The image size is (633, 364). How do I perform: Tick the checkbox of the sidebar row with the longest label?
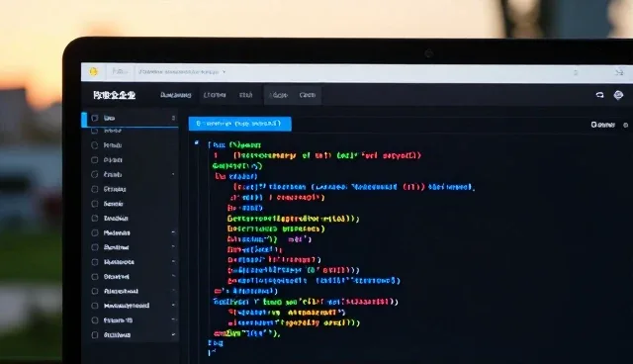click(95, 306)
